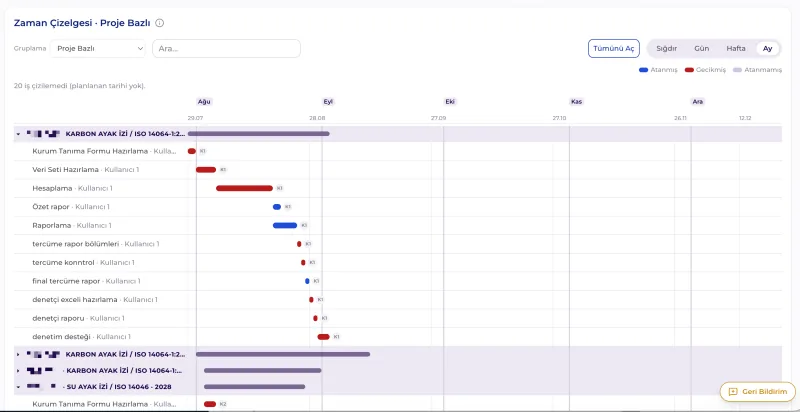Click the 26.11 date label
This screenshot has height=412, width=800.
pyautogui.click(x=680, y=118)
